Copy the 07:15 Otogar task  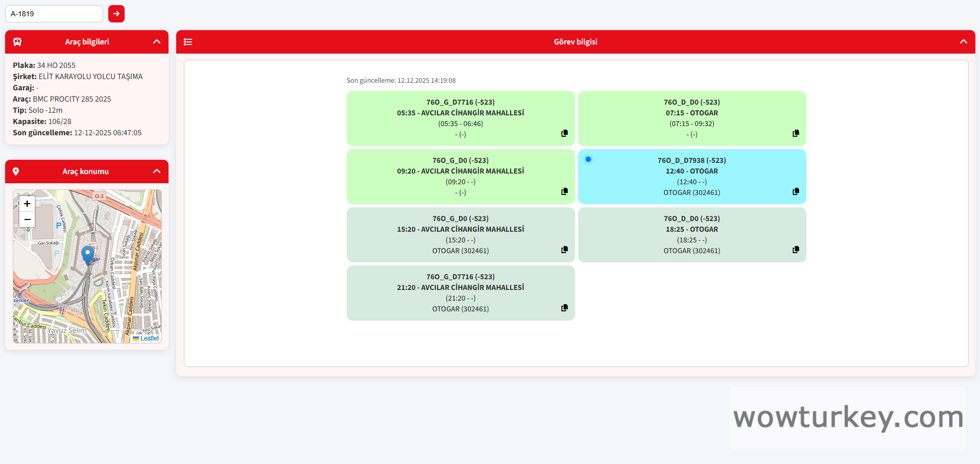[796, 133]
